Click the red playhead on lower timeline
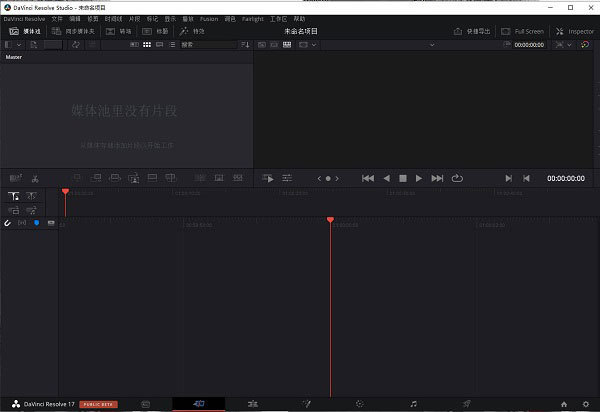 click(x=330, y=219)
